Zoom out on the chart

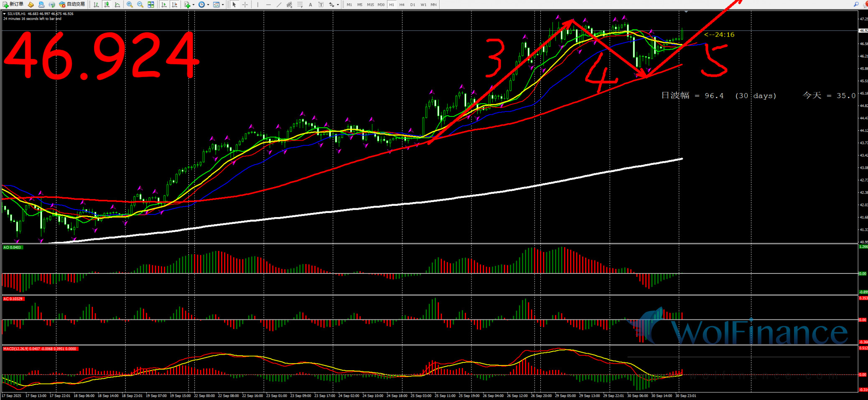pos(140,5)
